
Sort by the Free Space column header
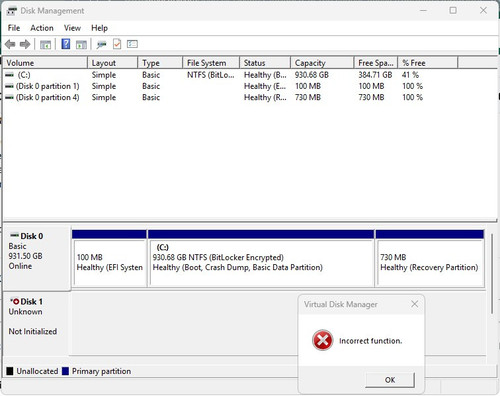pos(376,63)
